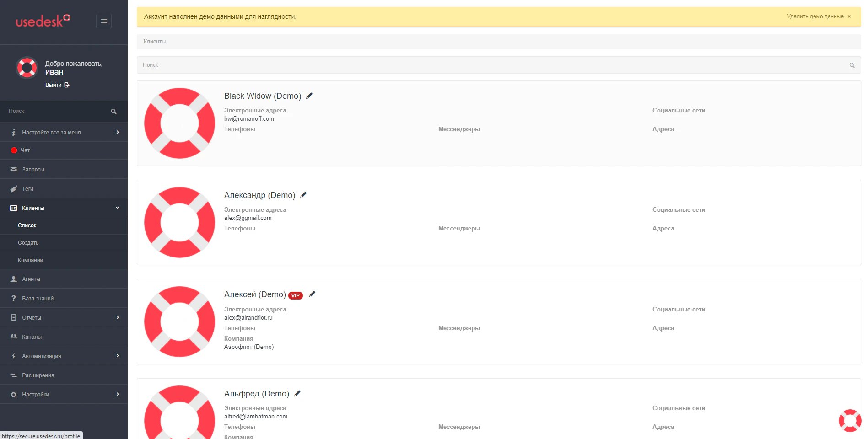Click edit pencil beside Альфред (Demo)

[x=297, y=393]
